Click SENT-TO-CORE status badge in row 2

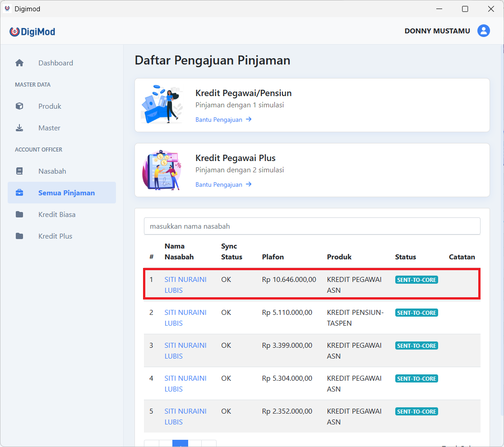pyautogui.click(x=416, y=313)
